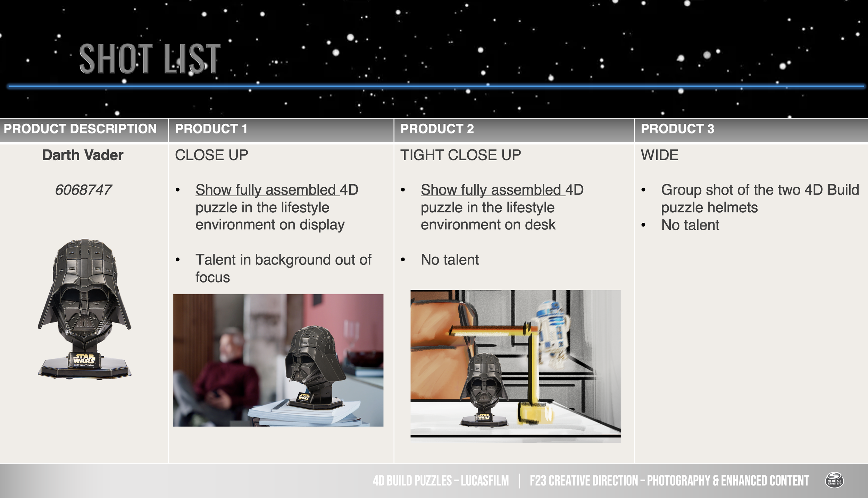Click the Spin Master logo icon
The image size is (868, 498).
coord(834,481)
